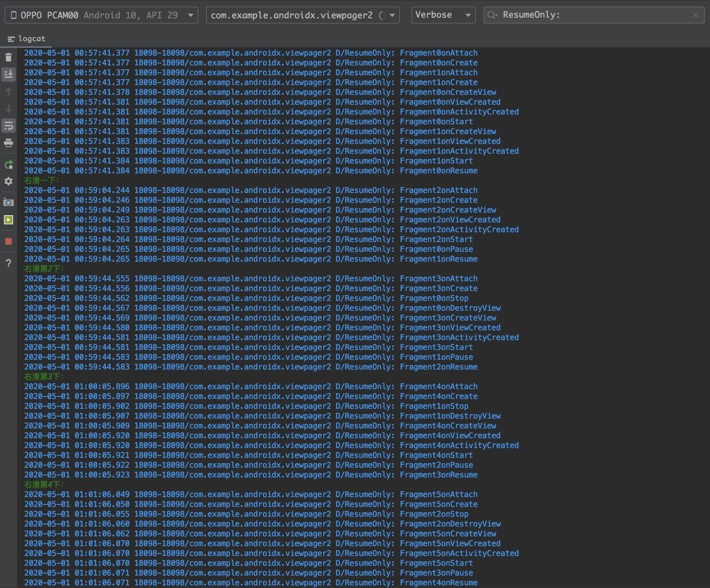
Task: Click the red stop process icon
Action: tap(9, 241)
